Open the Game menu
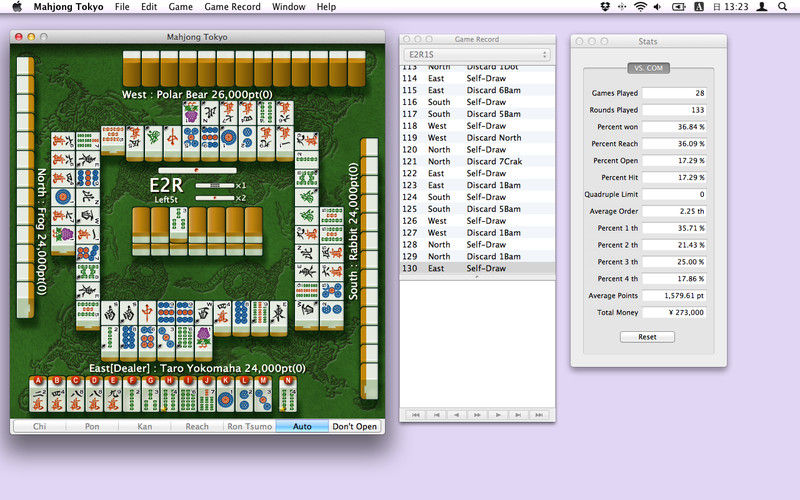The height and width of the screenshot is (500, 800). (x=181, y=7)
